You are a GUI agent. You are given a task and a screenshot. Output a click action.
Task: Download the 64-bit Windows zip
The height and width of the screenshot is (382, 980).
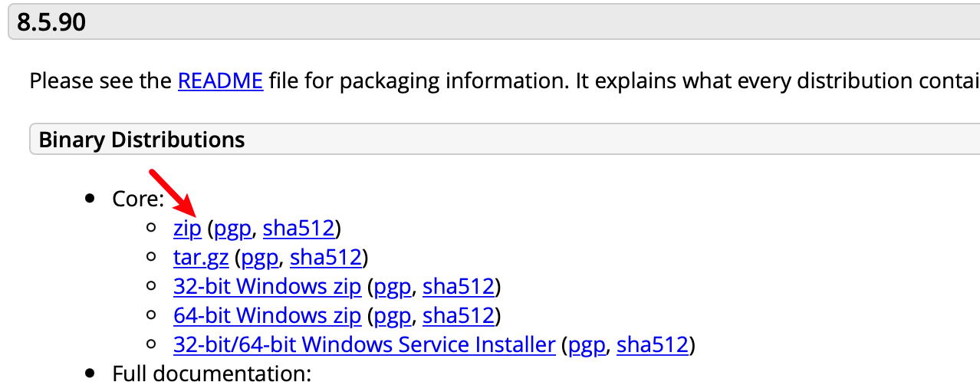268,316
